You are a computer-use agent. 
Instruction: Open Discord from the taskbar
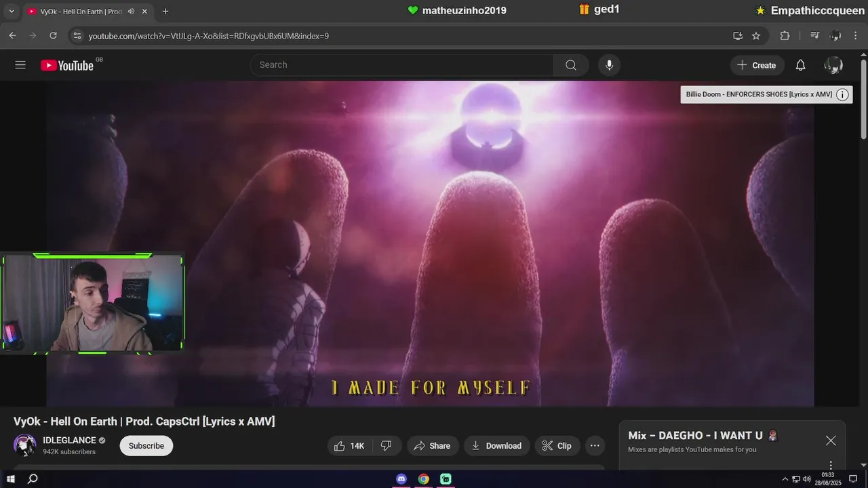[401, 479]
